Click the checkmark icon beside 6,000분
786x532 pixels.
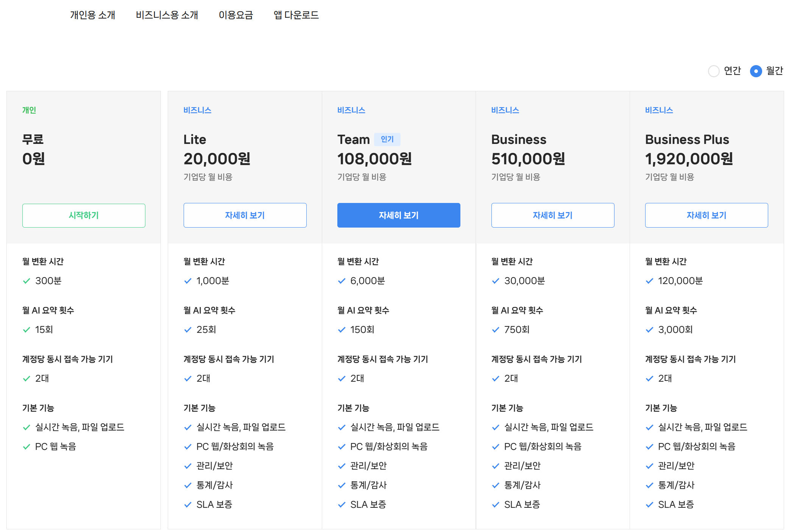point(342,281)
